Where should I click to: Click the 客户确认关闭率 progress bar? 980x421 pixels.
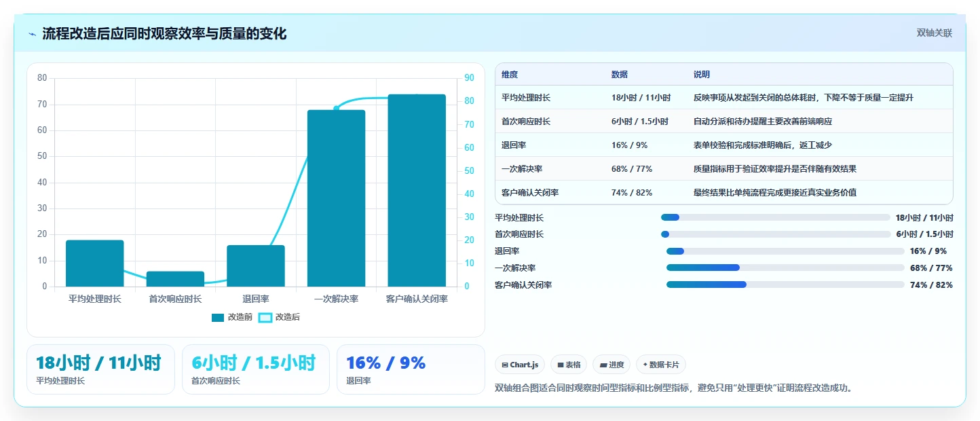[785, 285]
